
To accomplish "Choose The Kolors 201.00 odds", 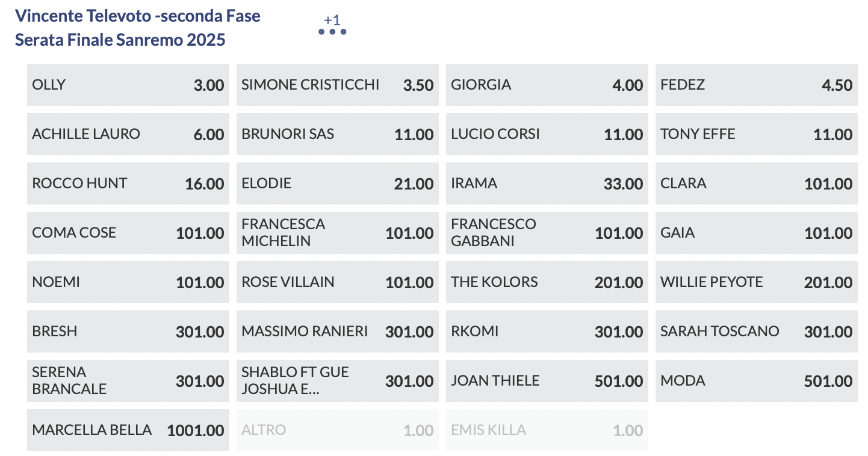I will (547, 282).
